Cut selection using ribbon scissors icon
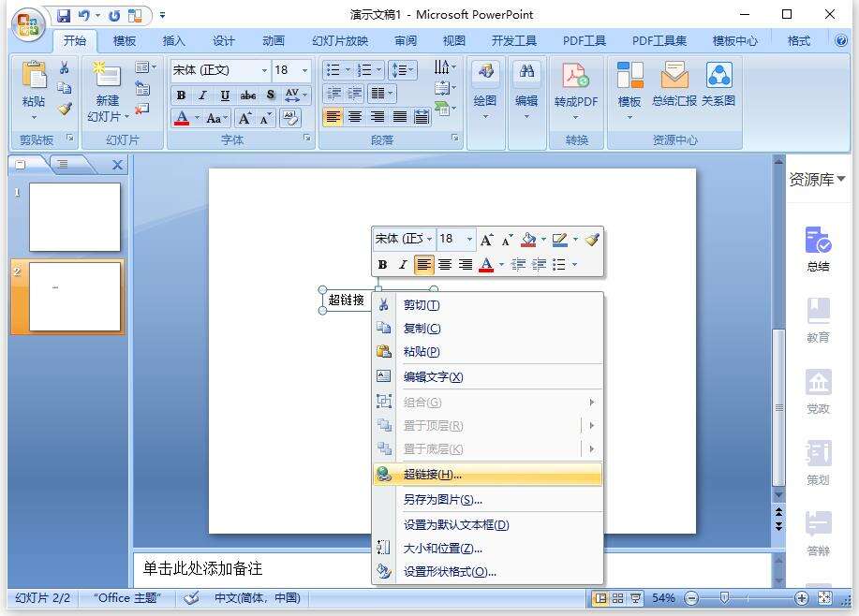The width and height of the screenshot is (859, 616). point(64,67)
